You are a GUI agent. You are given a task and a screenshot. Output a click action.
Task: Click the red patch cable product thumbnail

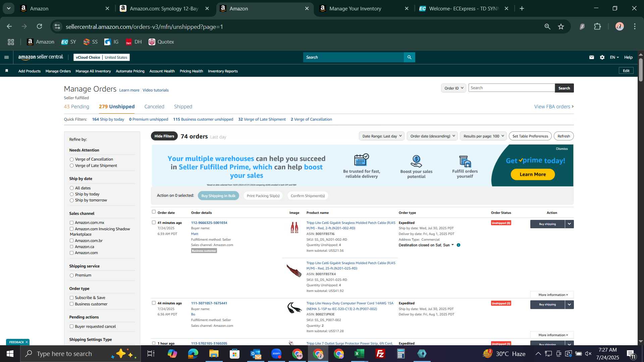pos(294,228)
